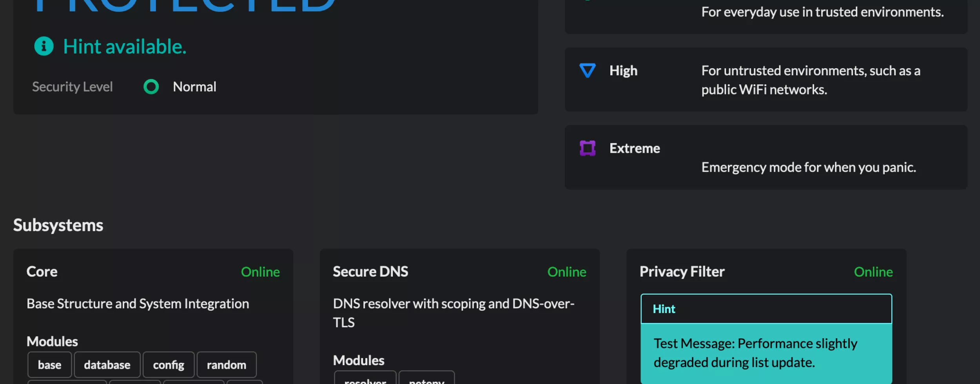Open the database module tag

[x=107, y=365]
